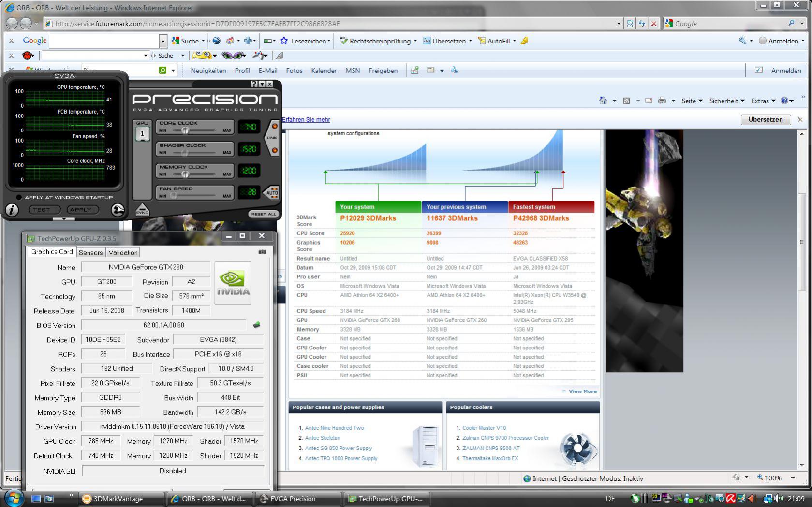812x507 pixels.
Task: Open the Cooler Master V10 link
Action: (484, 428)
